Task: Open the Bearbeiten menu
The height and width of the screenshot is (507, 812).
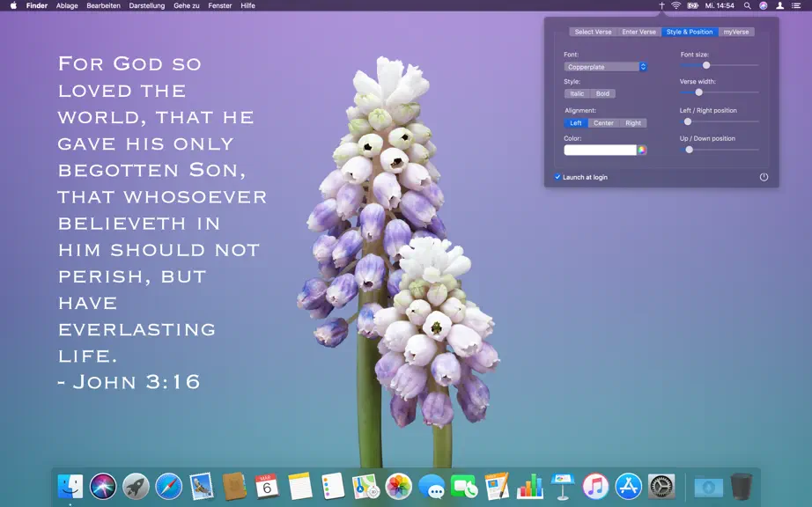Action: tap(104, 5)
